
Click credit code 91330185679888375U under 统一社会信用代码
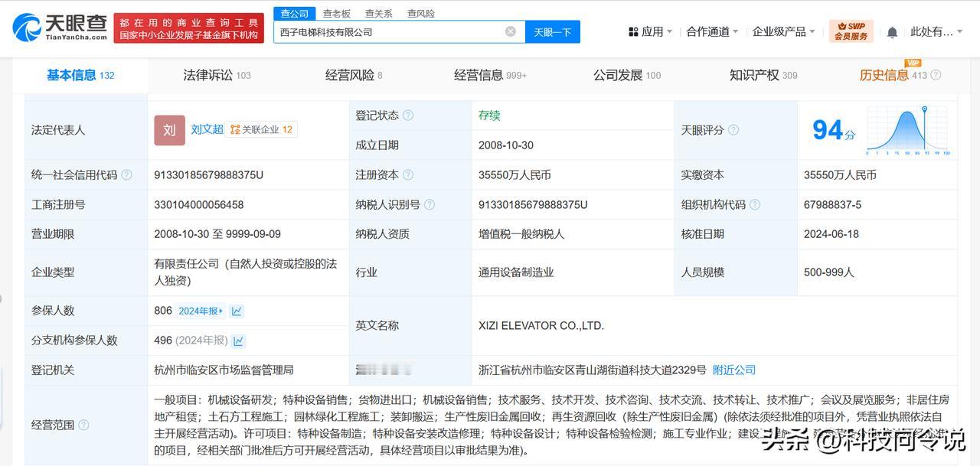coord(209,175)
